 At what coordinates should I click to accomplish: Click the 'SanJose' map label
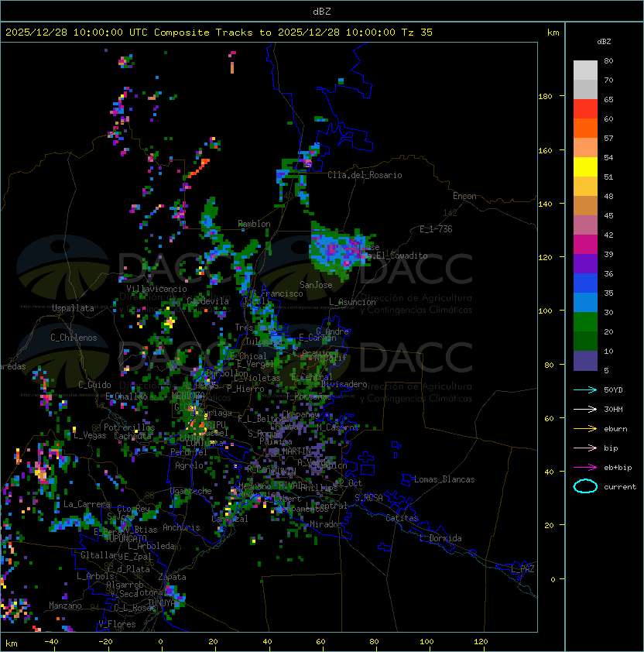point(316,285)
